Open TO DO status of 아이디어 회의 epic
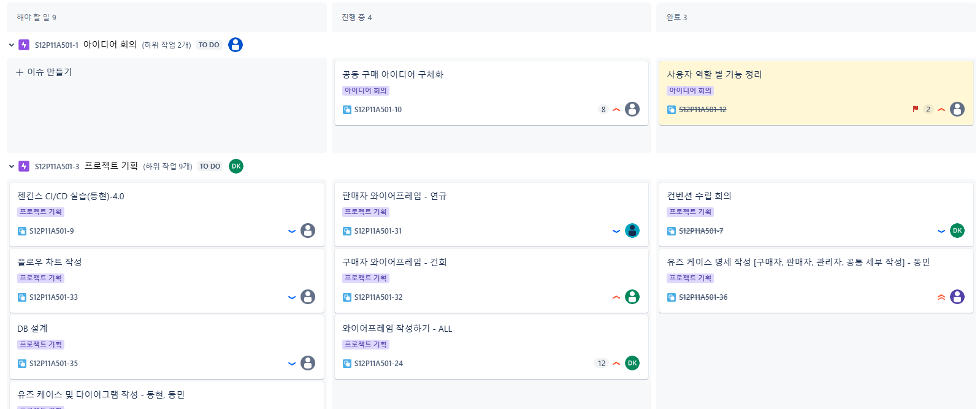 209,45
